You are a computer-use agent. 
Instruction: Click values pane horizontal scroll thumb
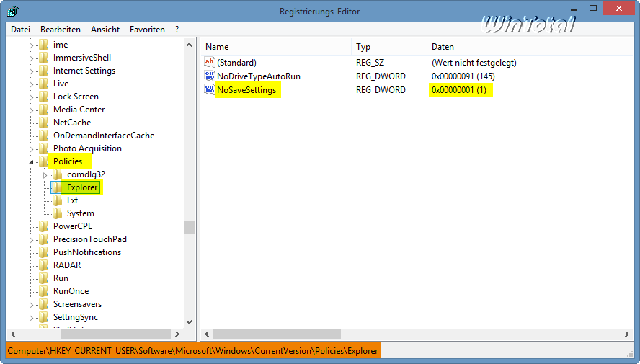(x=277, y=334)
